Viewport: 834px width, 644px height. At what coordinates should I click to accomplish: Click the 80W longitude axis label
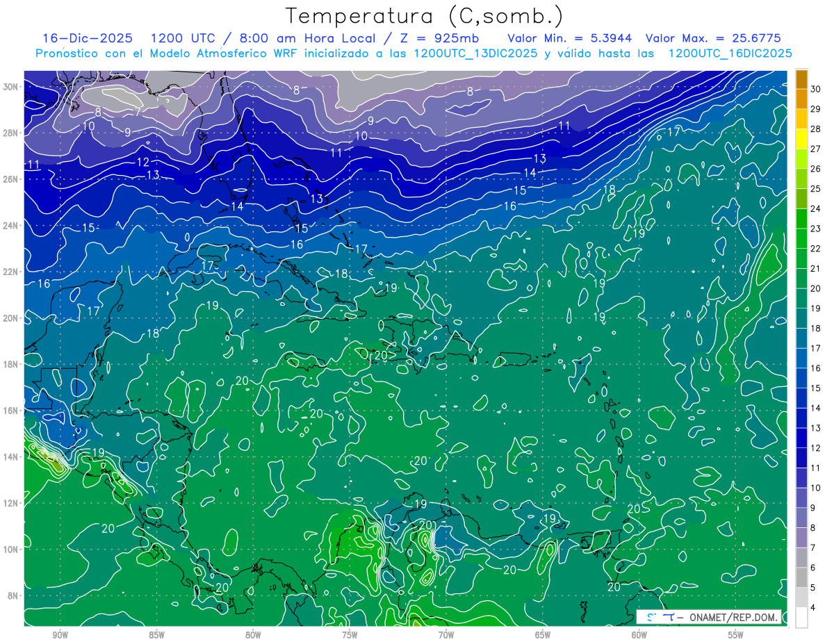click(253, 635)
